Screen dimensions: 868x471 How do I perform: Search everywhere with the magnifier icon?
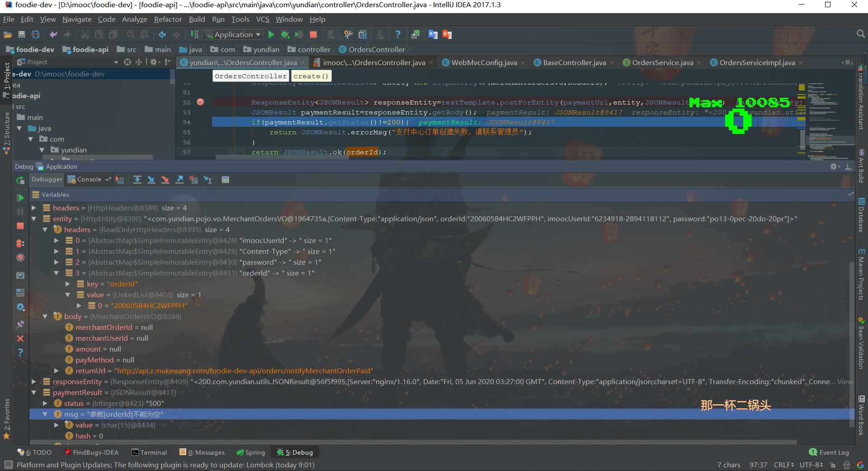click(x=861, y=34)
